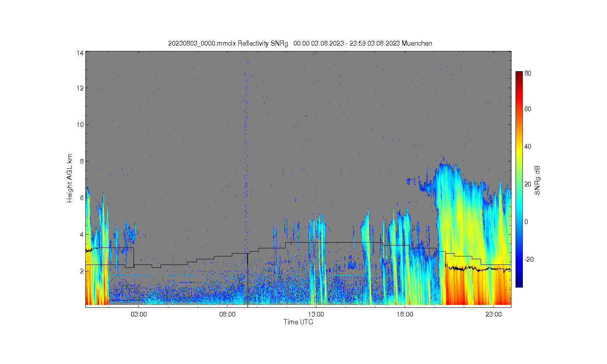Screen dimensions: 607x364
Task: Click the 03:00 time tick label
Action: pos(139,315)
